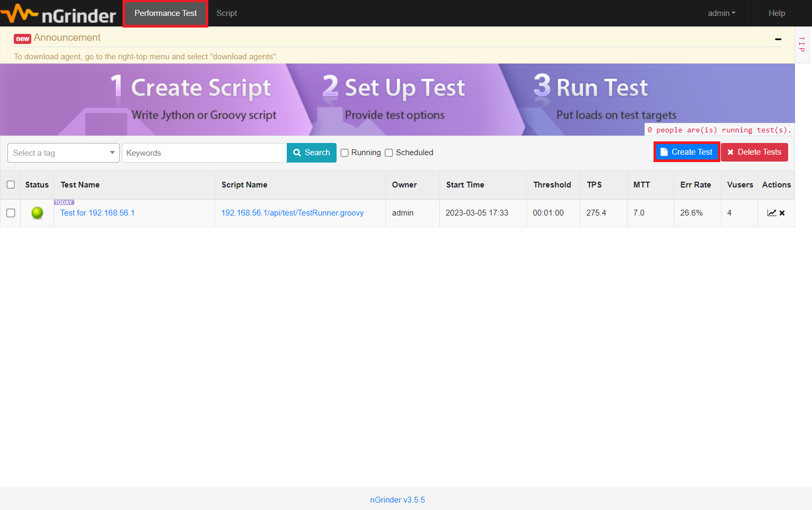Click the running tests status message
The height and width of the screenshot is (510, 812).
[x=719, y=130]
